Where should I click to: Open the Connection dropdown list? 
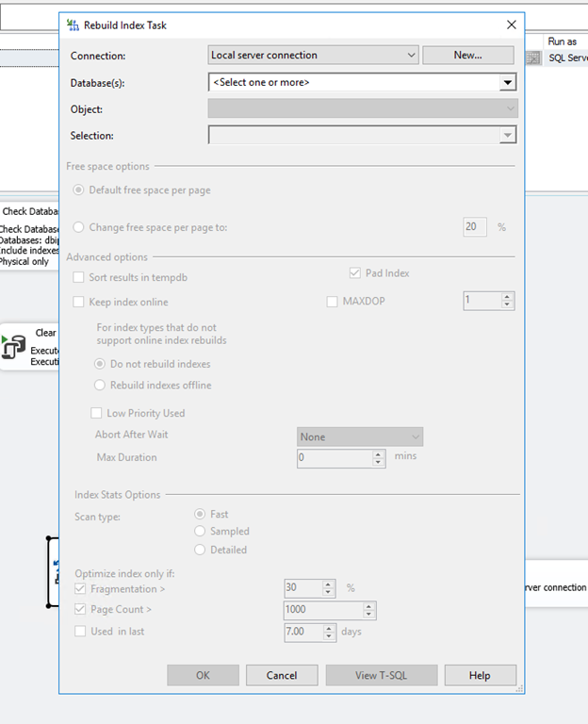tap(313, 55)
